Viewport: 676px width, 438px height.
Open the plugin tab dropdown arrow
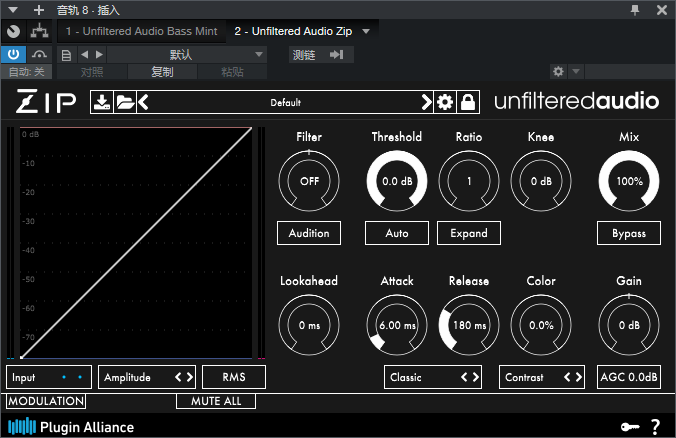[x=366, y=31]
